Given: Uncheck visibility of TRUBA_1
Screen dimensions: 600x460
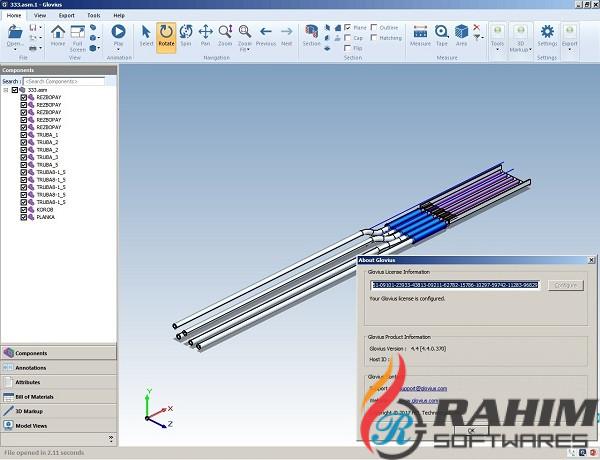Looking at the screenshot, I should 23,135.
